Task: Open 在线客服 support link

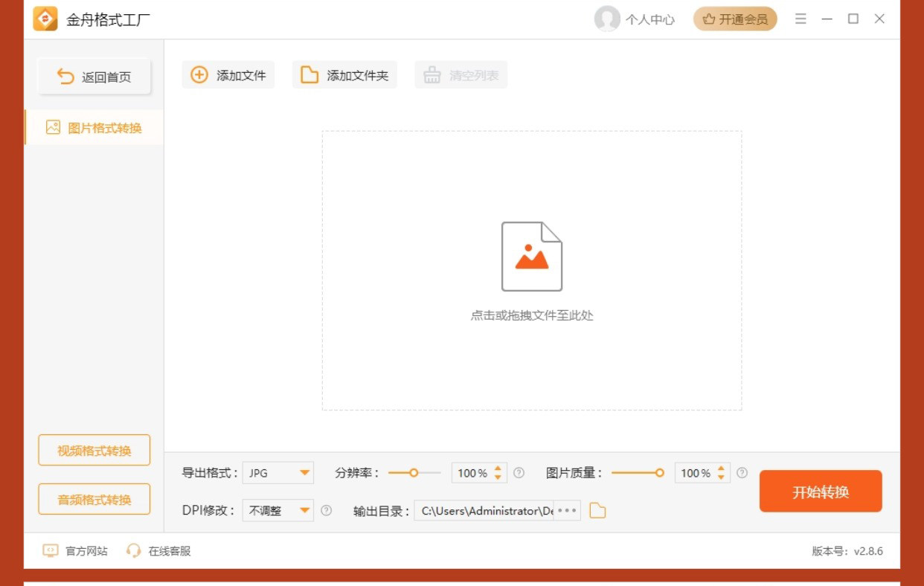Action: click(x=158, y=551)
